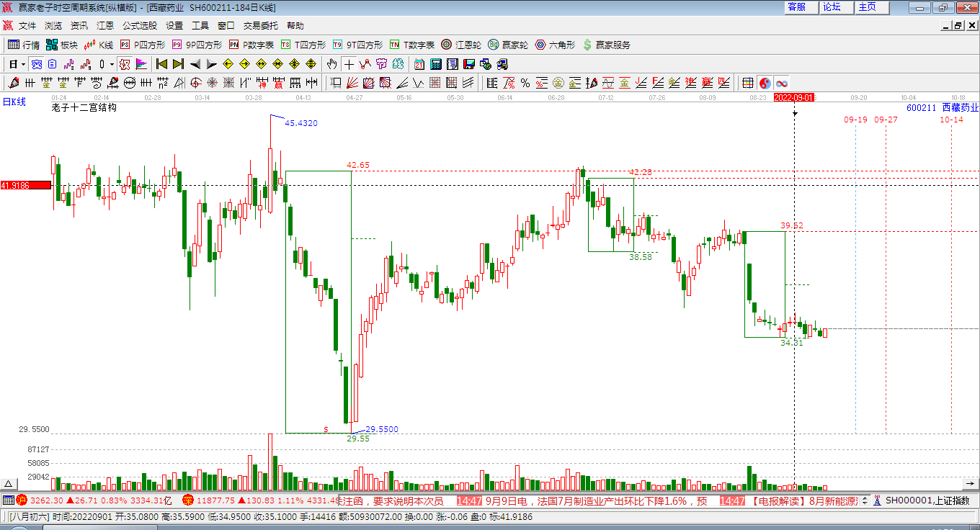Open the 资讯 menu

[x=79, y=25]
